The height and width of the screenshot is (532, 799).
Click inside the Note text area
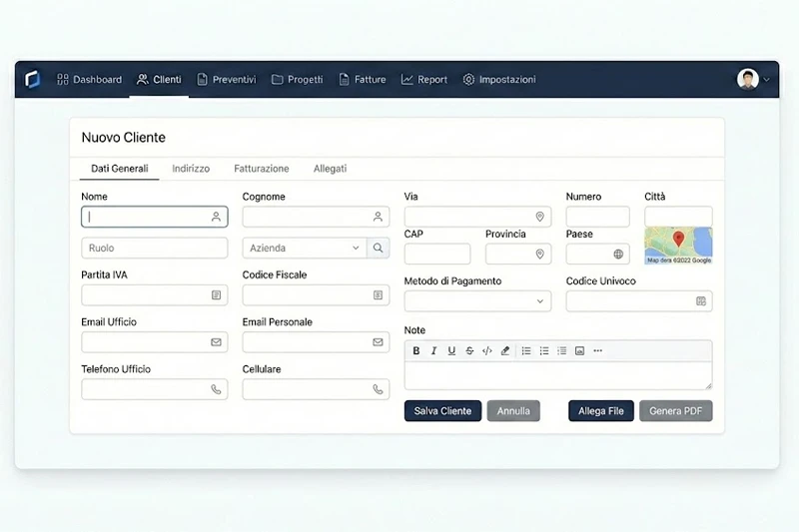point(558,375)
